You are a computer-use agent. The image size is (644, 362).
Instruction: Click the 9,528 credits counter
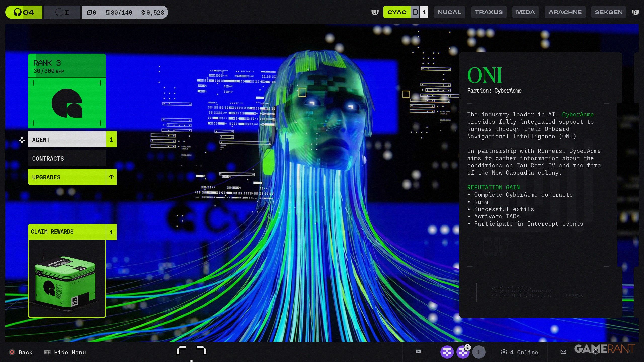(x=152, y=12)
